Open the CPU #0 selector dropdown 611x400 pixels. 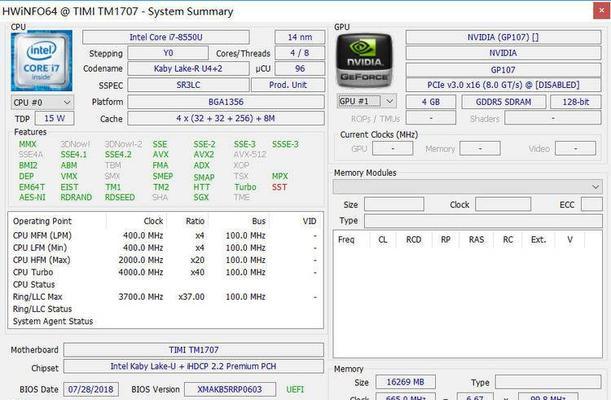pos(42,102)
